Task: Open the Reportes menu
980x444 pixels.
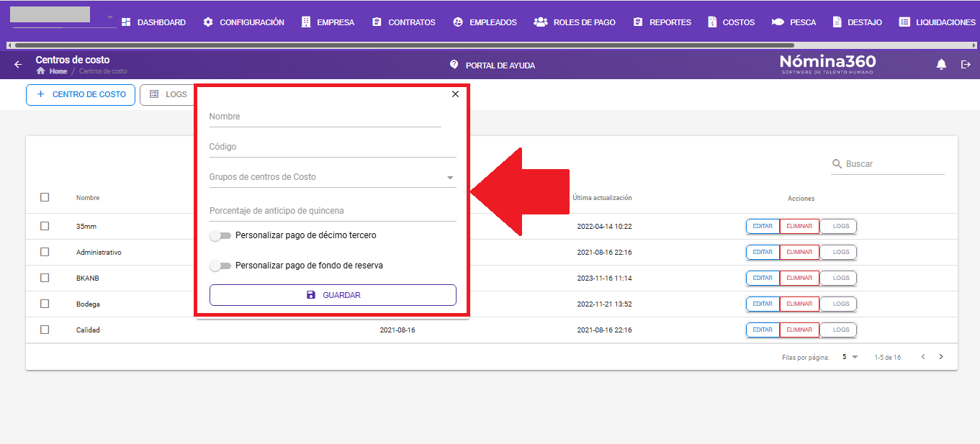Action: [x=662, y=22]
